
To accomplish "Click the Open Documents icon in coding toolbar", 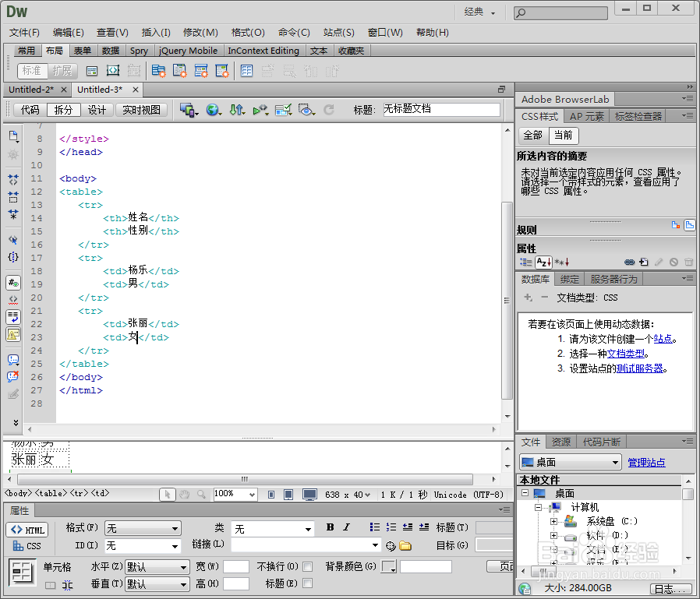I will (x=13, y=136).
